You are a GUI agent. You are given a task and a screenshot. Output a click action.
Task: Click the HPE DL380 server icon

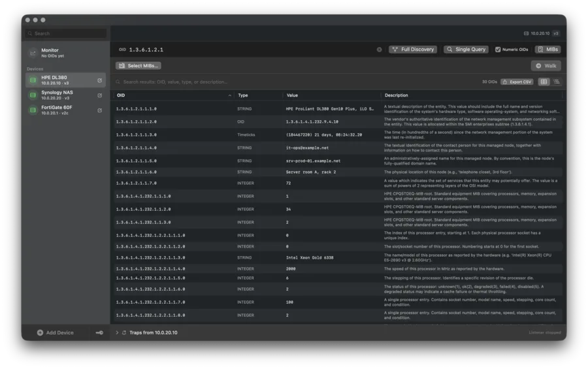click(33, 80)
